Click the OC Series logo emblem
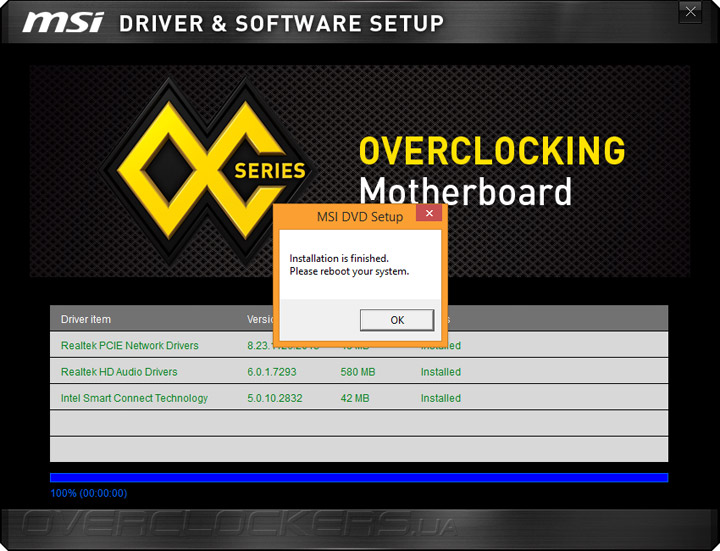The height and width of the screenshot is (551, 720). pyautogui.click(x=207, y=171)
